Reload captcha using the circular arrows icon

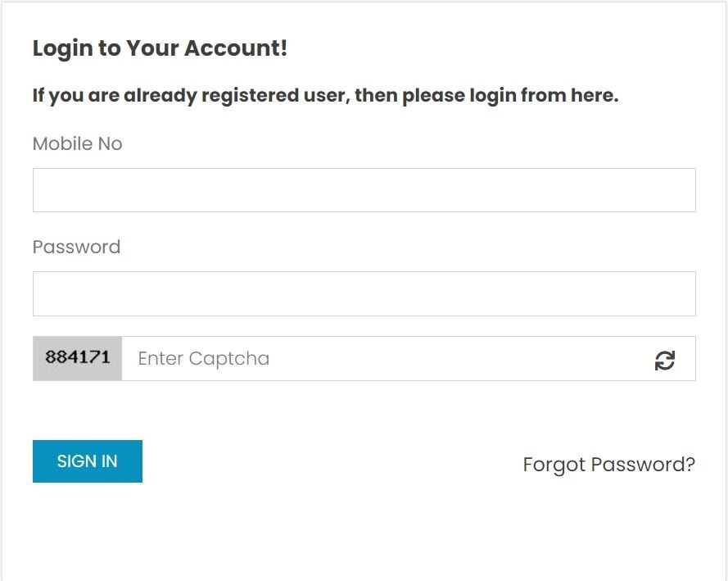click(x=664, y=360)
